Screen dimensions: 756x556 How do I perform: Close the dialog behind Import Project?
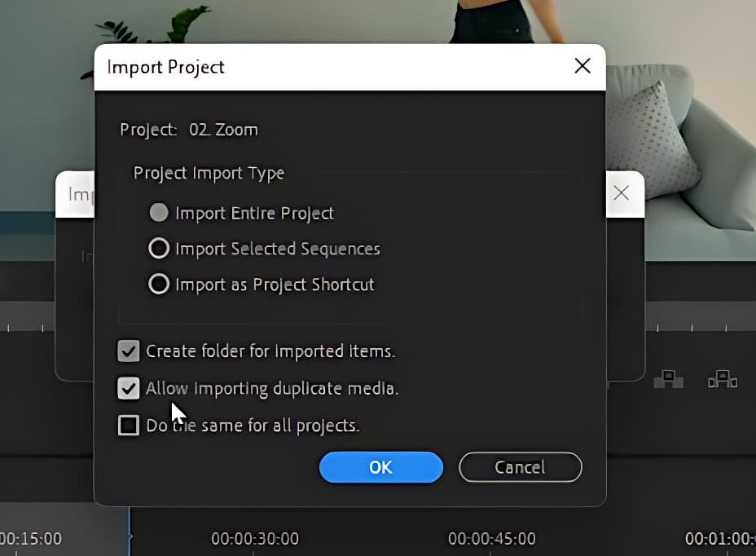621,193
